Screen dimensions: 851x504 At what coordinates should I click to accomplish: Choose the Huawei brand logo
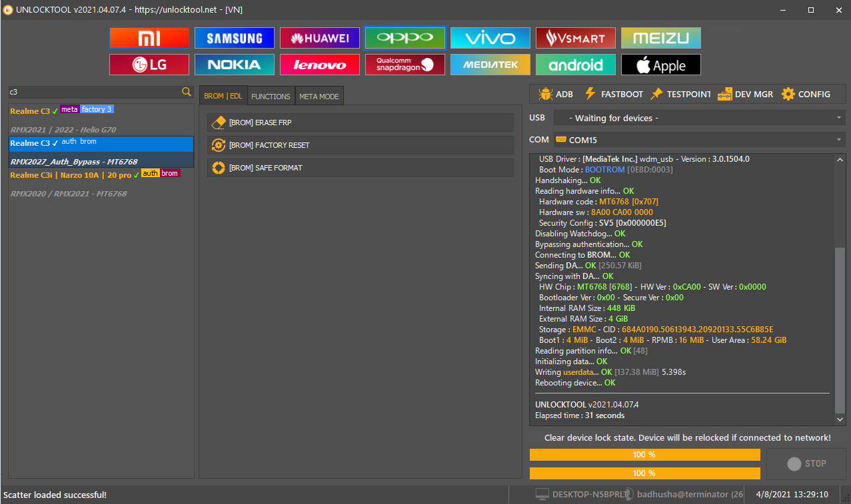pos(320,38)
